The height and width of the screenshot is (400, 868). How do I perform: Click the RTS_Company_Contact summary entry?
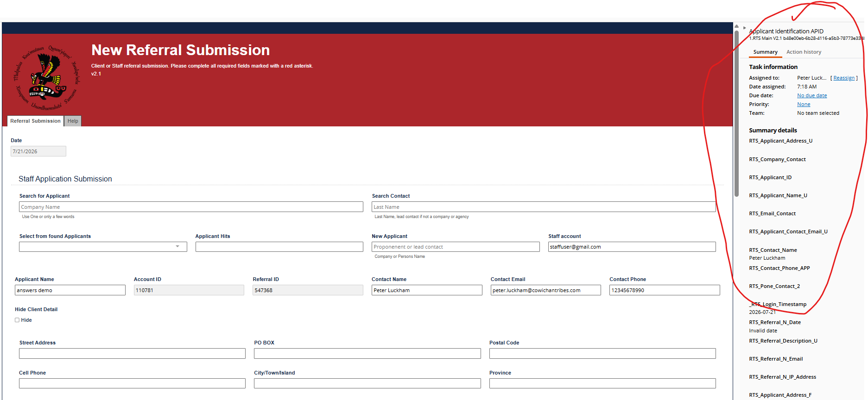[x=777, y=159]
